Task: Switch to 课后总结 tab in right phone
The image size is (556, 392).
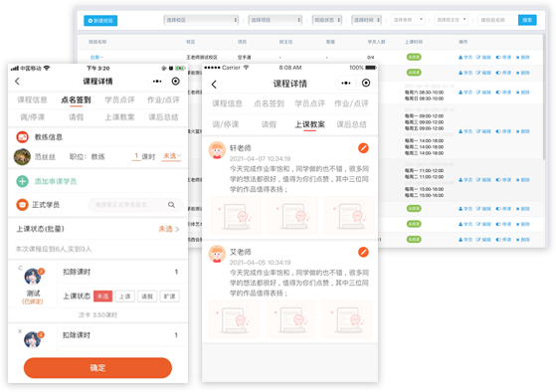Action: pyautogui.click(x=351, y=124)
